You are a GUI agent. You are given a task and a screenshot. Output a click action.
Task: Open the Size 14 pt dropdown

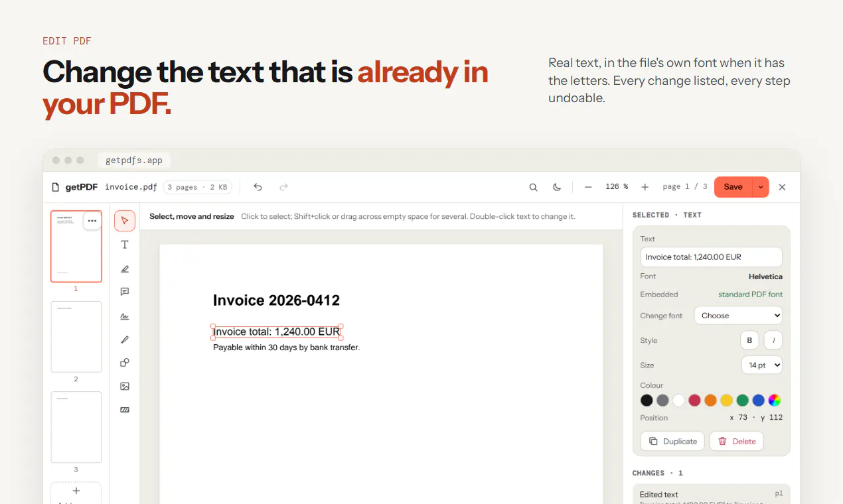pyautogui.click(x=762, y=365)
